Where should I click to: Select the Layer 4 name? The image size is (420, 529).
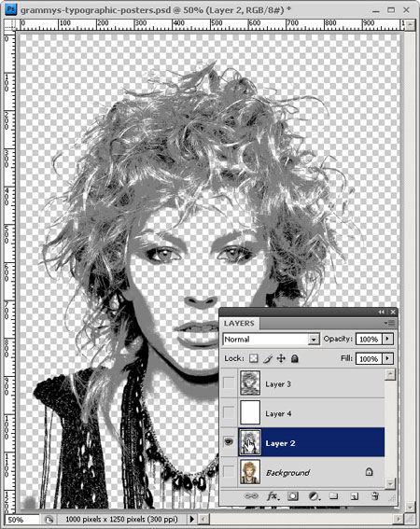[x=278, y=413]
